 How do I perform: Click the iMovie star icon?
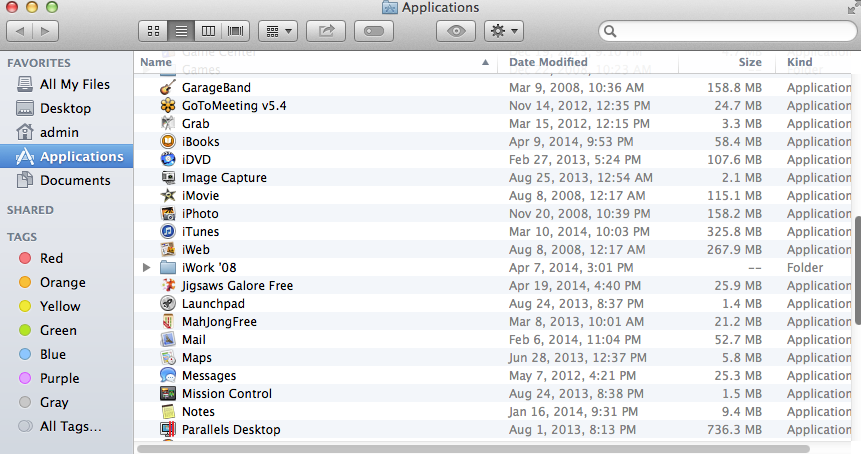tap(167, 195)
